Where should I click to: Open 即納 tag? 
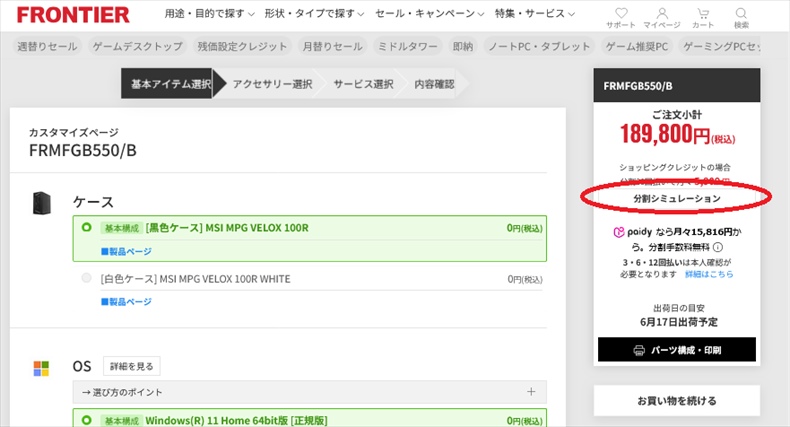(x=463, y=46)
